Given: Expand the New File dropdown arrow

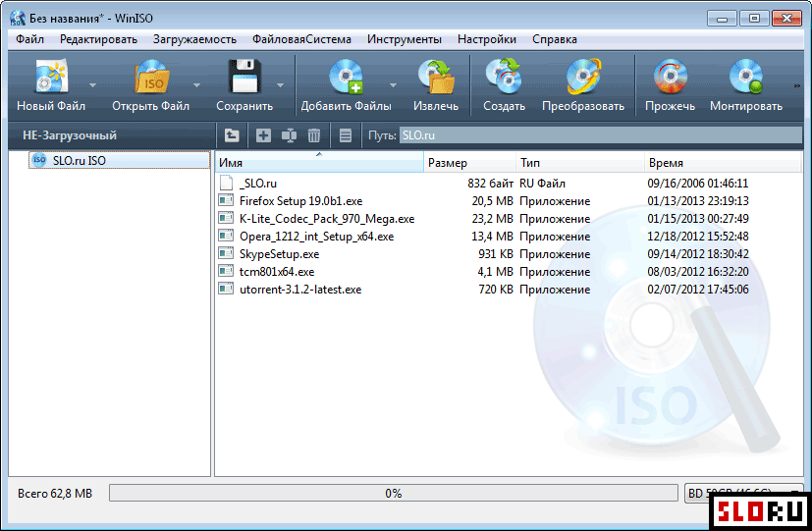Looking at the screenshot, I should [92, 84].
